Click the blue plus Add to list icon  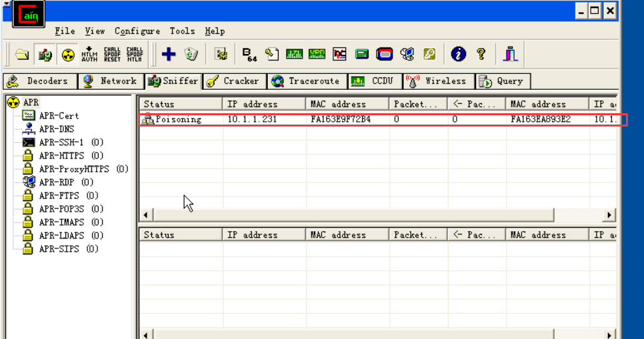(169, 54)
